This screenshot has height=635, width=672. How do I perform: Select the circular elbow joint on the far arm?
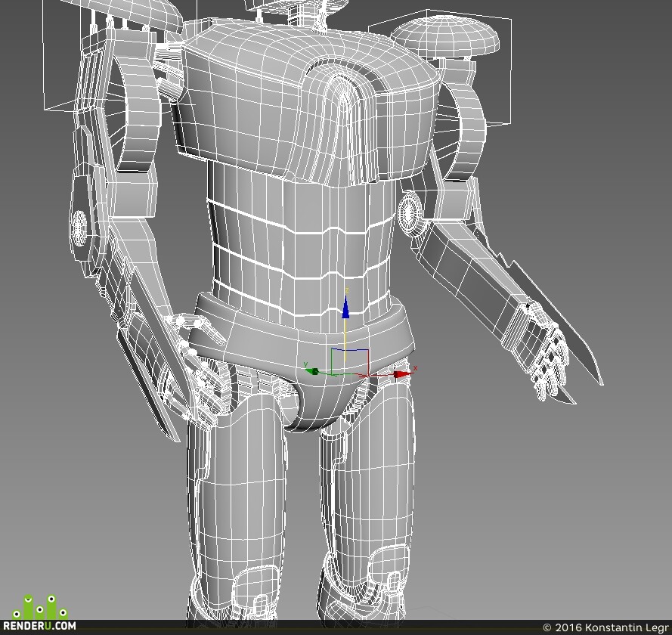click(x=79, y=228)
